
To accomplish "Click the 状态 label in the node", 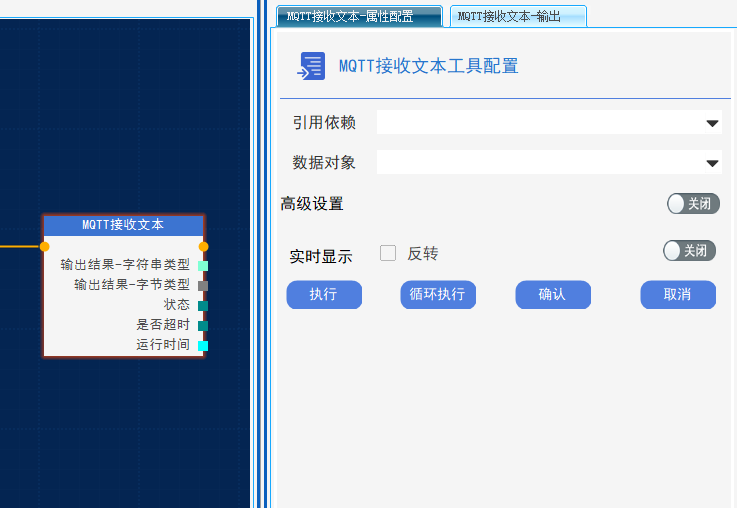I will [177, 305].
